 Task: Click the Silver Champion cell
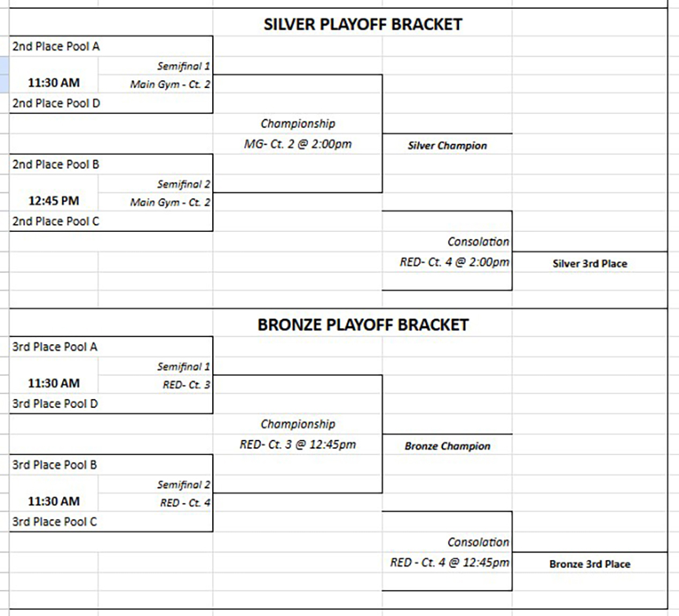coord(447,145)
